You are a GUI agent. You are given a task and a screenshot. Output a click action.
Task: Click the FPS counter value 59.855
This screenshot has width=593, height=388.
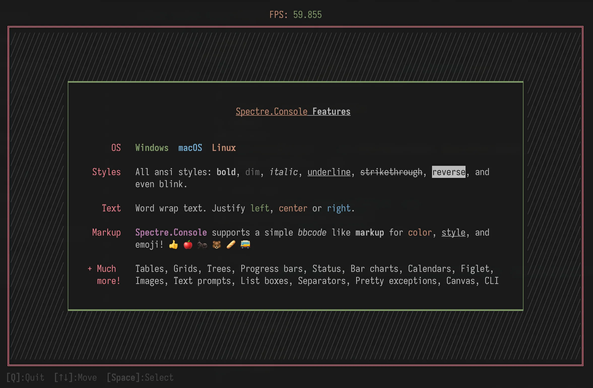(307, 15)
